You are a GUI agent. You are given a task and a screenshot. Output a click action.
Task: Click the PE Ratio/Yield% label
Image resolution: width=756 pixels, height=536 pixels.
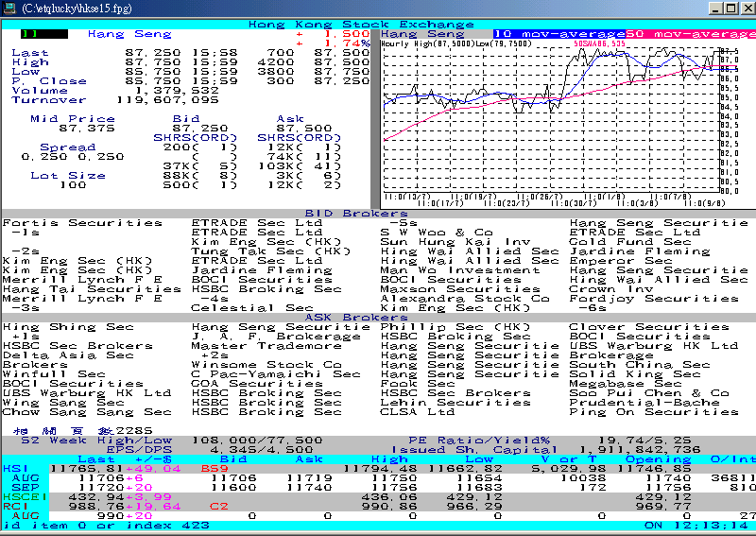pyautogui.click(x=479, y=441)
